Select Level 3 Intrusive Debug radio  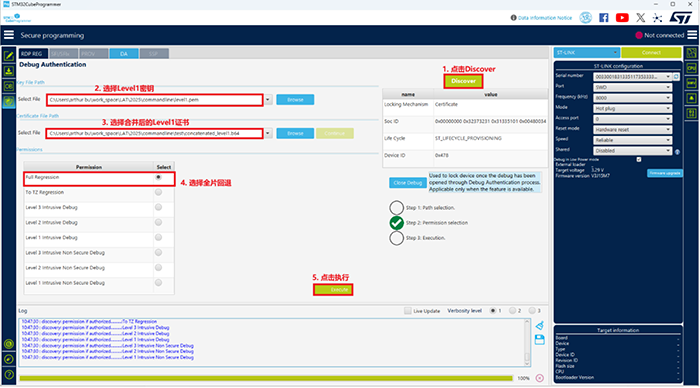(x=158, y=207)
